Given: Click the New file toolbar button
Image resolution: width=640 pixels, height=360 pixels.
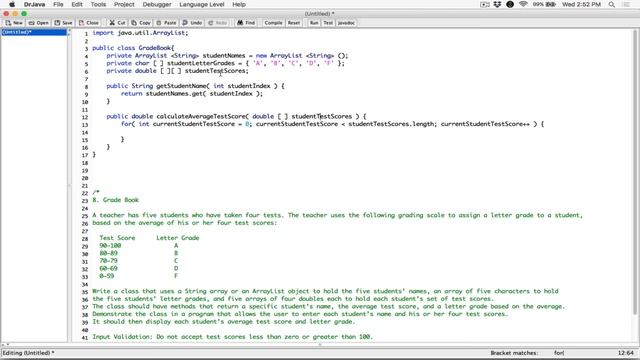Looking at the screenshot, I should point(14,23).
